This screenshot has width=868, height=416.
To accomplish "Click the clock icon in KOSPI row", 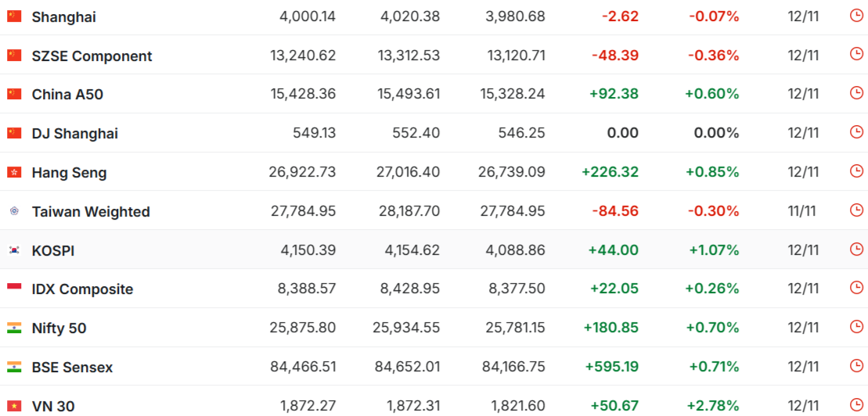I will tap(856, 249).
